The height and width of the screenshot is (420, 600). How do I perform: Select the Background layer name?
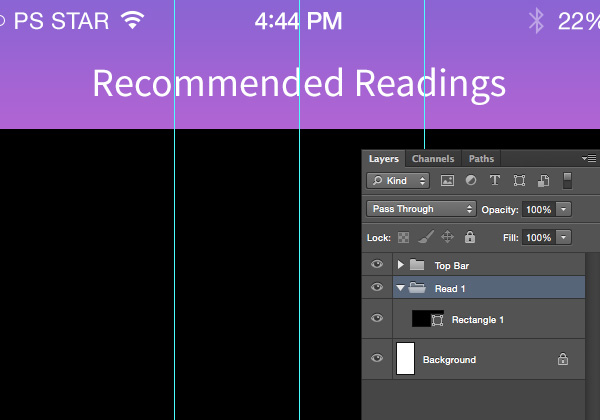click(449, 360)
